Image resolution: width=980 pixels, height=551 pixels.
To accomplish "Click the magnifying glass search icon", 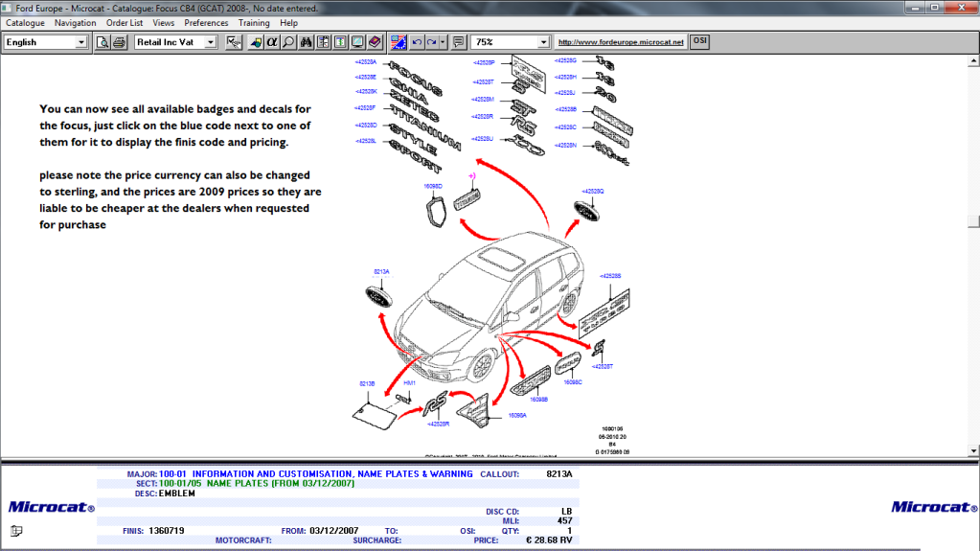I will click(288, 42).
